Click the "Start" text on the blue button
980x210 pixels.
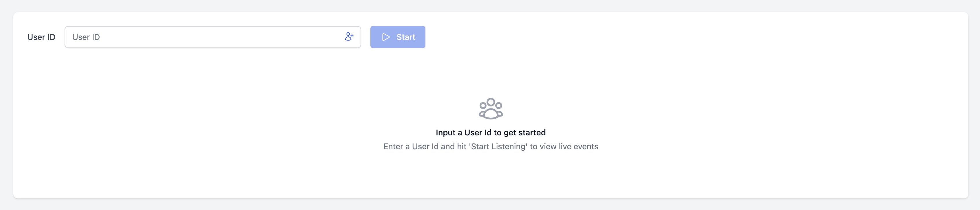click(405, 37)
